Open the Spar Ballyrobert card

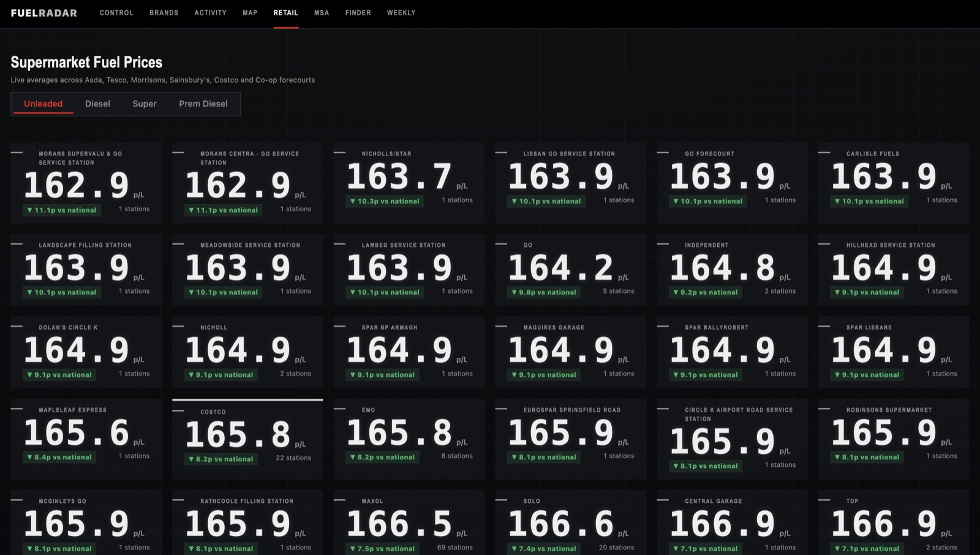pyautogui.click(x=732, y=352)
